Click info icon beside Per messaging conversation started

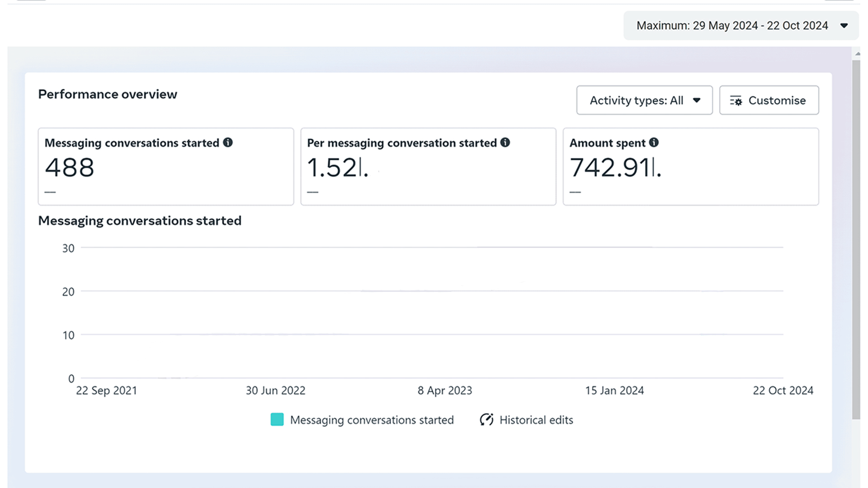[x=505, y=143]
